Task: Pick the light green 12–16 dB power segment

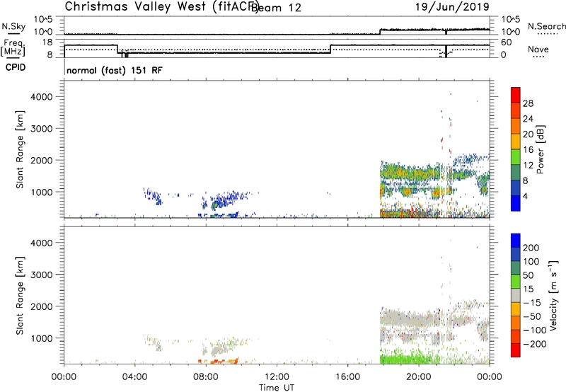Action: pyautogui.click(x=516, y=157)
